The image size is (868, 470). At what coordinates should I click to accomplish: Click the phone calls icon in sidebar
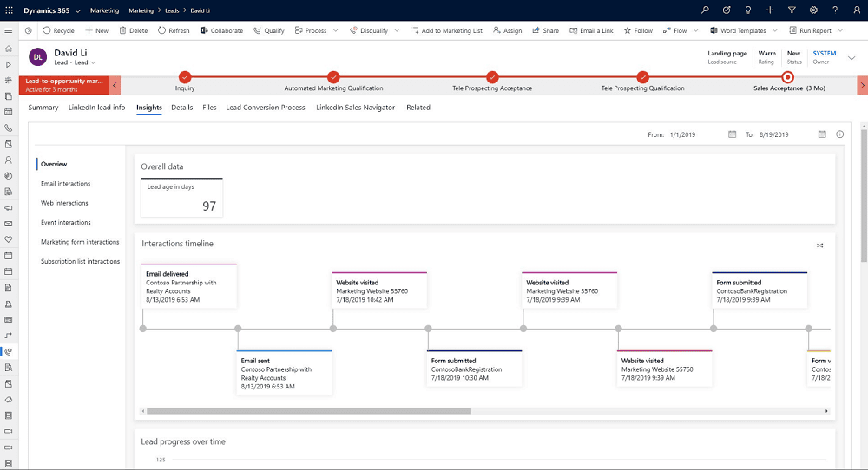(x=9, y=127)
